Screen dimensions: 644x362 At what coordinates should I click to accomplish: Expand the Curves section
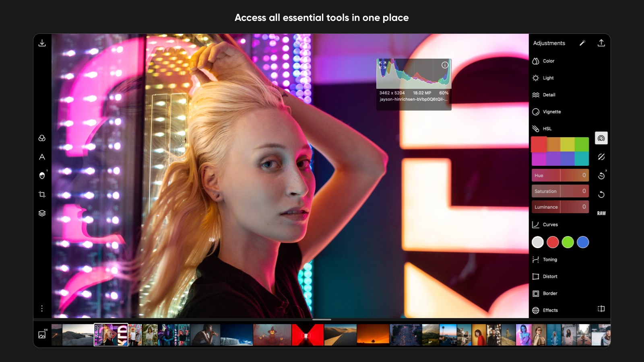(549, 224)
